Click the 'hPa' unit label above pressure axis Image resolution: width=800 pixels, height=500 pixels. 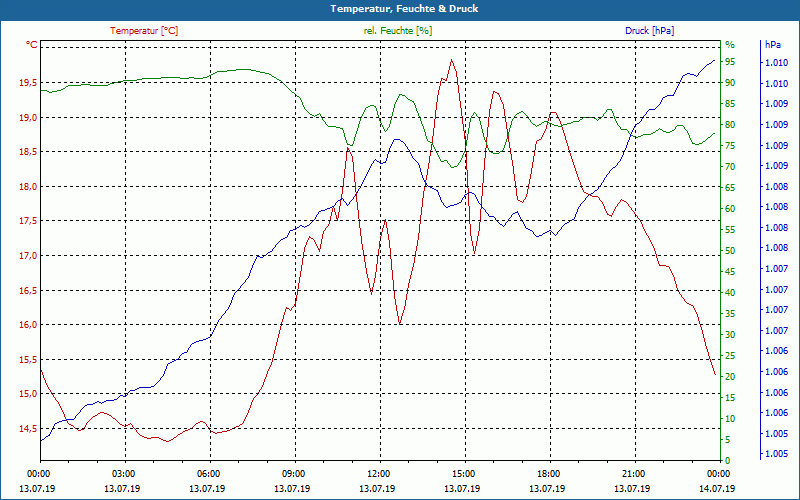pos(772,45)
